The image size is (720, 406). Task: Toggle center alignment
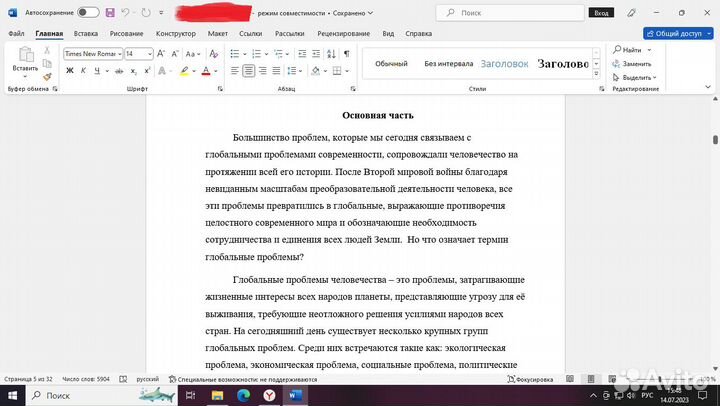pyautogui.click(x=248, y=71)
